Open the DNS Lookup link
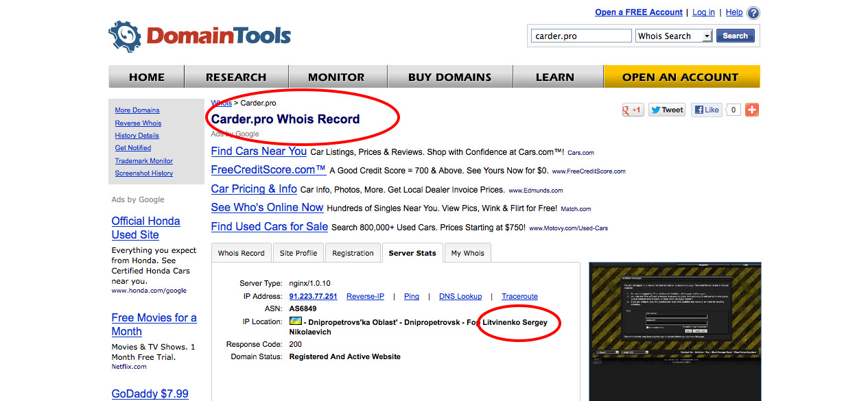The image size is (868, 401). (460, 297)
